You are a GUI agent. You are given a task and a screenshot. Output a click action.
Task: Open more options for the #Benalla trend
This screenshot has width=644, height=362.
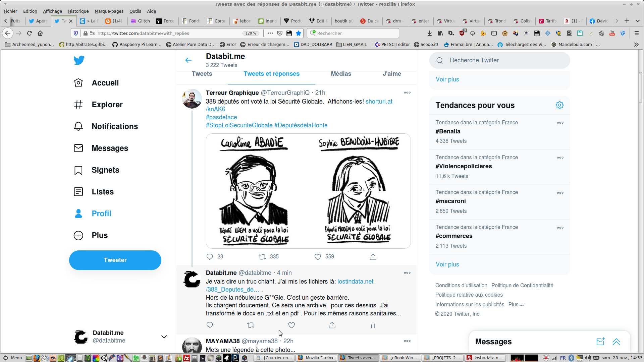pos(560,123)
